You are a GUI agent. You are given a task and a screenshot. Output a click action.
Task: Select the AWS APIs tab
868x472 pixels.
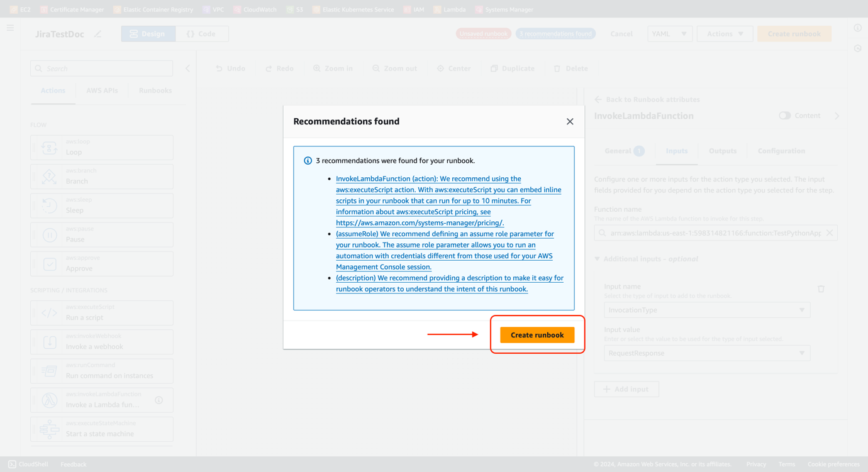pos(102,91)
